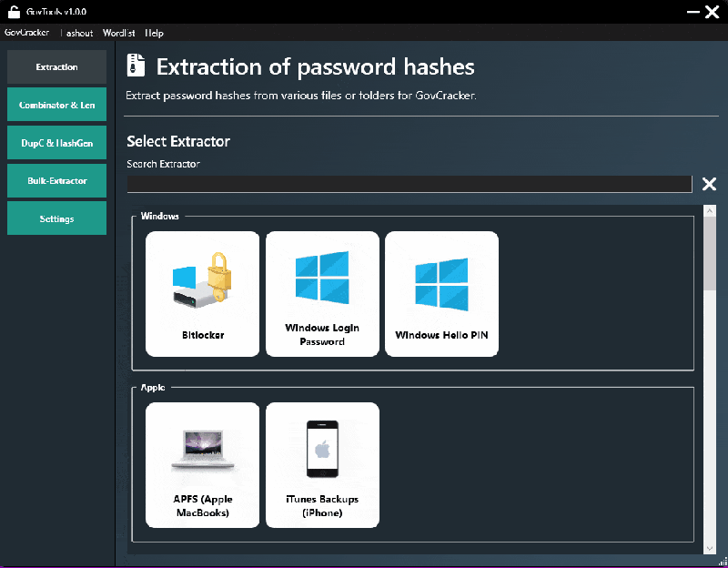Open the Settings section
The height and width of the screenshot is (568, 728).
point(56,218)
